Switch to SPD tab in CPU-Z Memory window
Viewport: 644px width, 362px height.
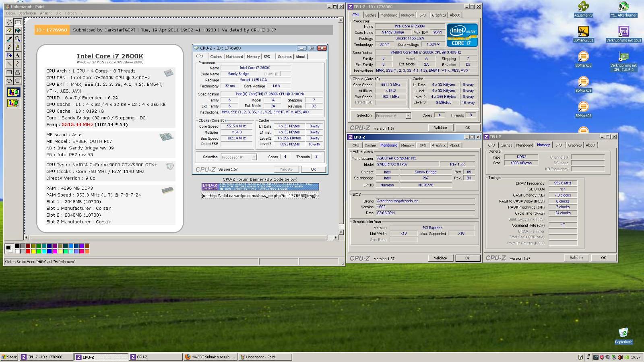559,145
